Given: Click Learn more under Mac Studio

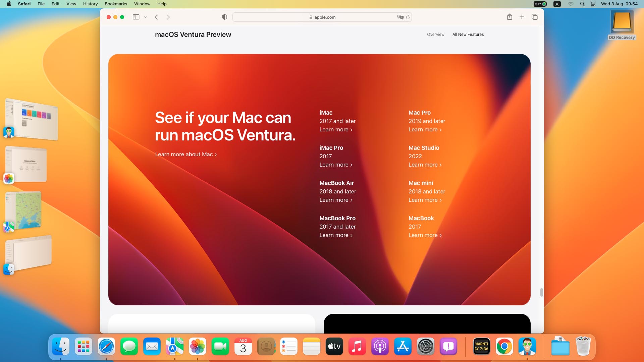Looking at the screenshot, I should 425,165.
